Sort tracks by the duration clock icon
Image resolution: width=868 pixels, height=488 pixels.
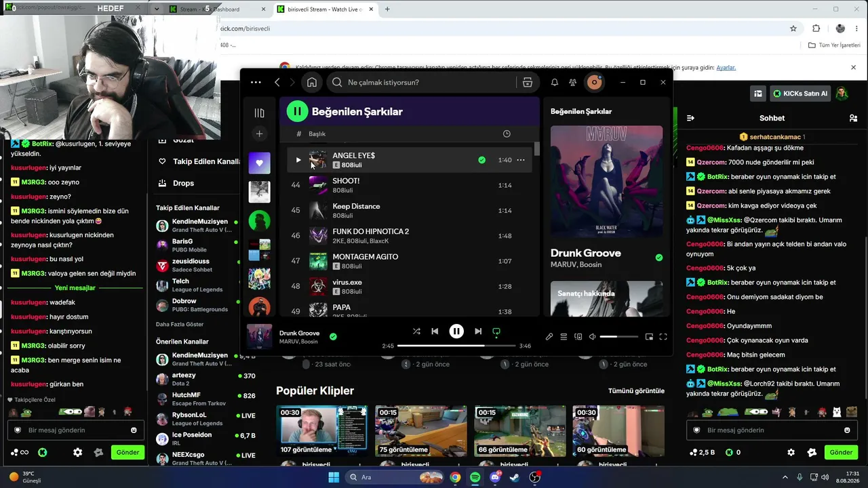(x=507, y=134)
